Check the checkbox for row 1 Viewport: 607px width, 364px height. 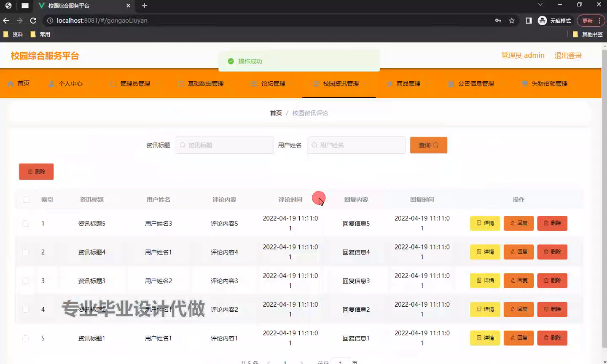click(x=26, y=223)
